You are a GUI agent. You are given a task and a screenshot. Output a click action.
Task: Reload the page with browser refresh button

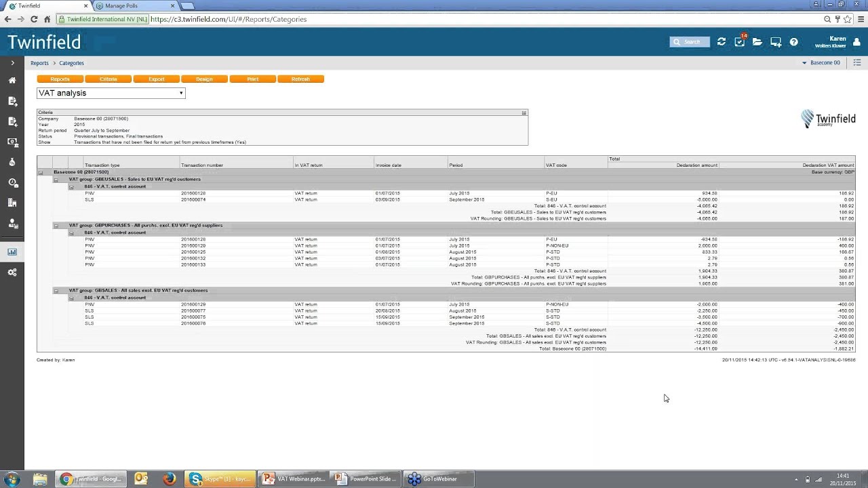[34, 19]
